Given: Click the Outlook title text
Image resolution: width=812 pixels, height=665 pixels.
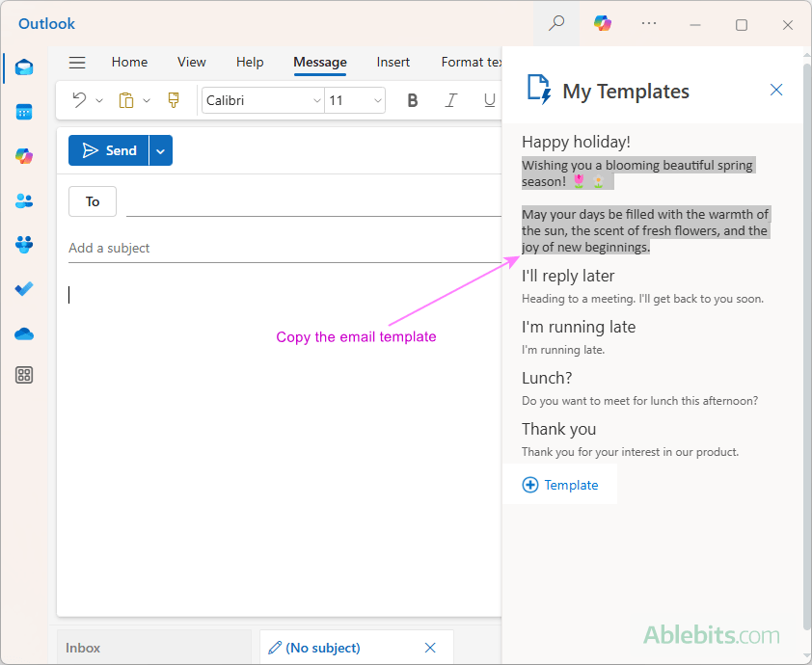Looking at the screenshot, I should coord(46,24).
